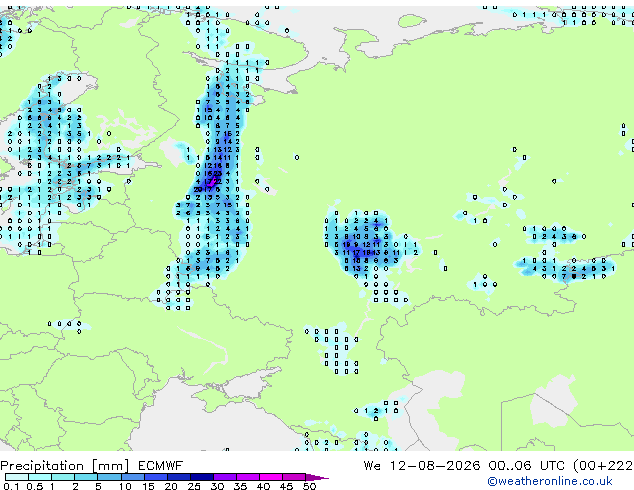634x490 pixels.
Task: Click the 35–40 mm violet legend swatch
Action: click(248, 477)
